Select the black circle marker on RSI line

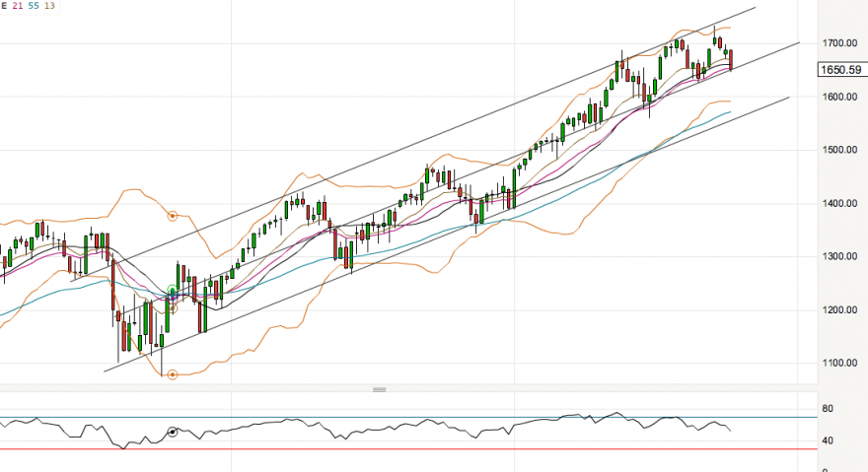point(173,432)
